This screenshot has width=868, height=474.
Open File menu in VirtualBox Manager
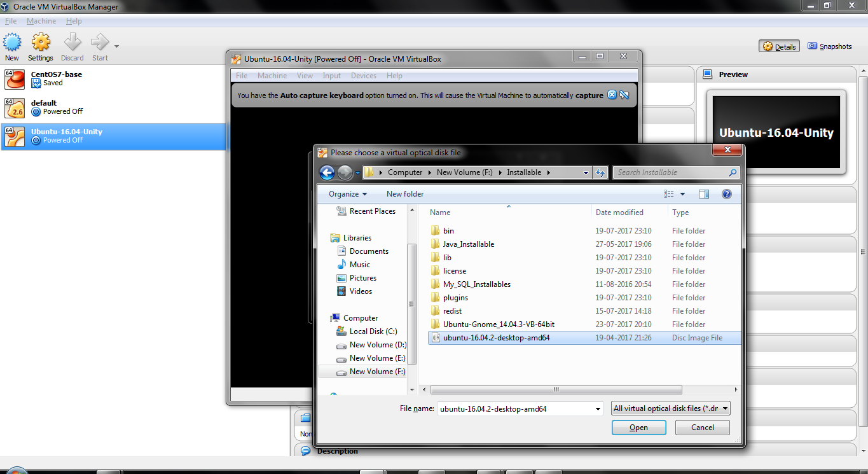tap(11, 21)
